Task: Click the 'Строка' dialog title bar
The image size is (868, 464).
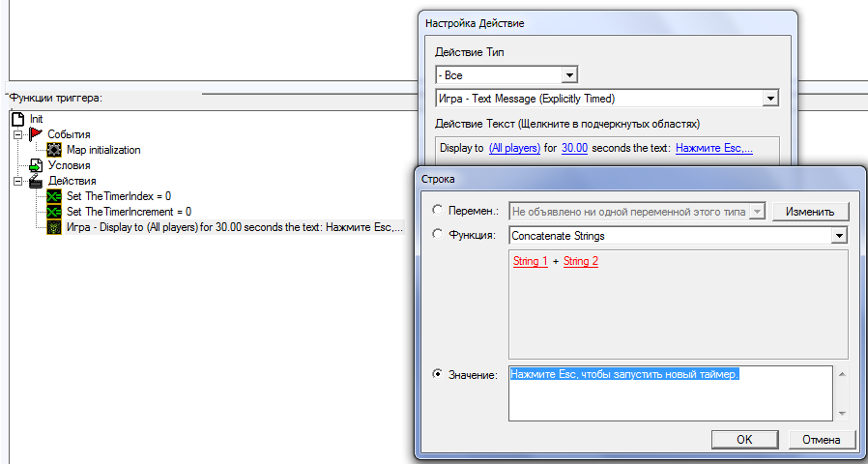Action: (x=639, y=179)
